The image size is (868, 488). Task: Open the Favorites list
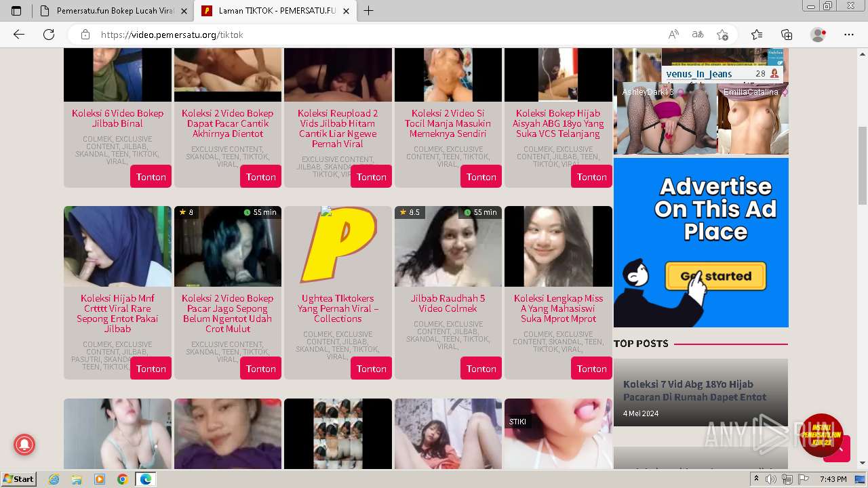[x=757, y=35]
